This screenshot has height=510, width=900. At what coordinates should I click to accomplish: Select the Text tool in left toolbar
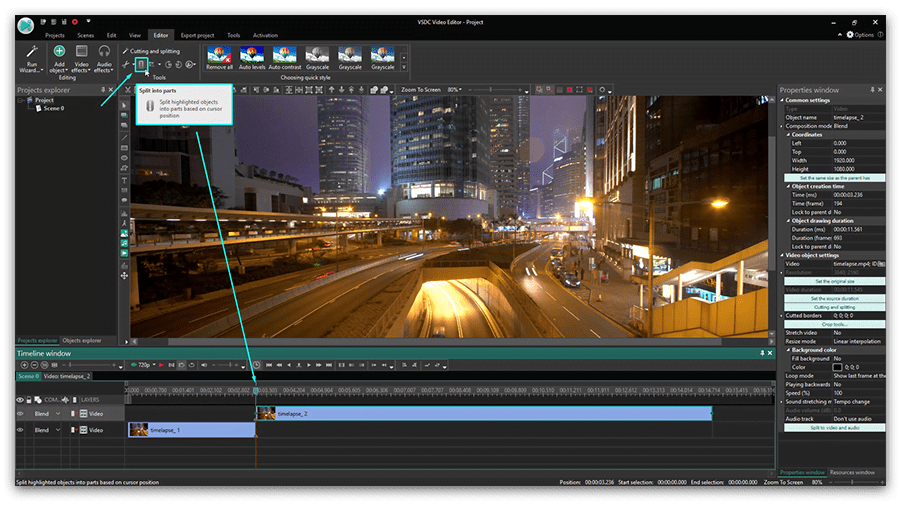point(124,180)
